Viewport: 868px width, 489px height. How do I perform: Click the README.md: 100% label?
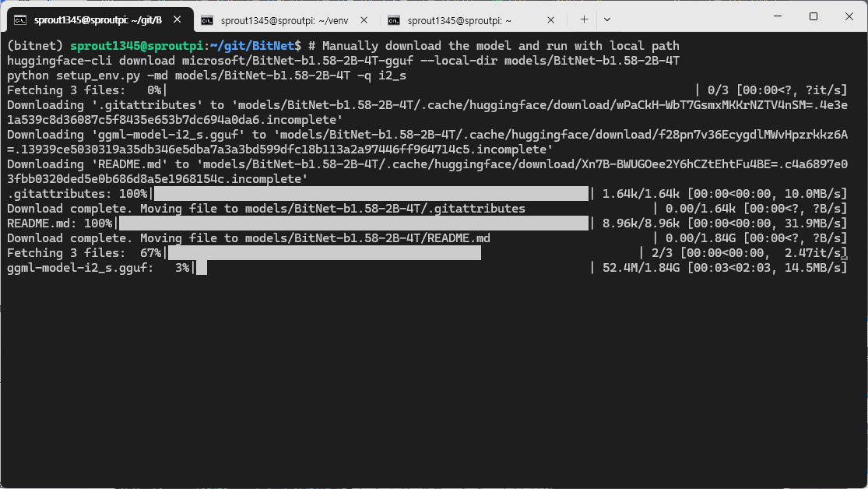pos(59,223)
